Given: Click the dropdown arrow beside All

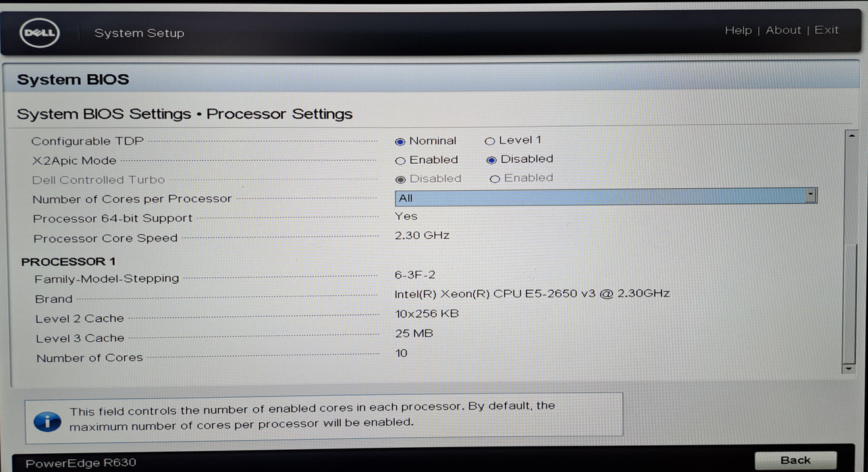Looking at the screenshot, I should click(811, 196).
